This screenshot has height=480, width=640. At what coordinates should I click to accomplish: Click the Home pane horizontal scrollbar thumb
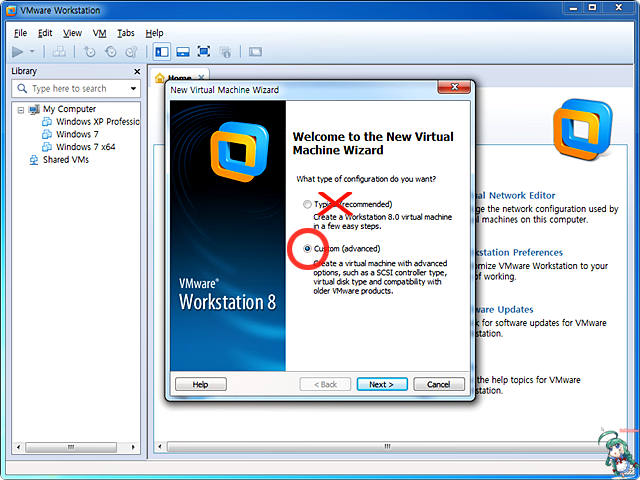click(x=386, y=447)
